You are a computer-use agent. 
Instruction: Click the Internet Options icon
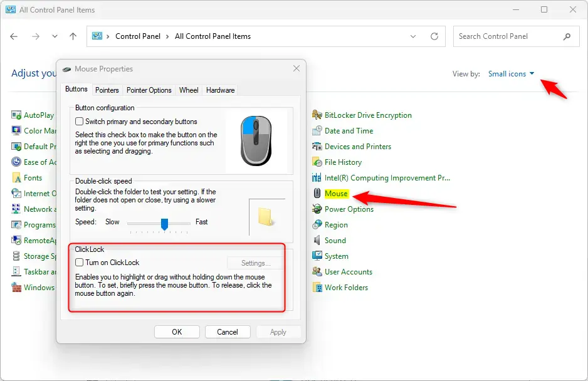(x=16, y=194)
